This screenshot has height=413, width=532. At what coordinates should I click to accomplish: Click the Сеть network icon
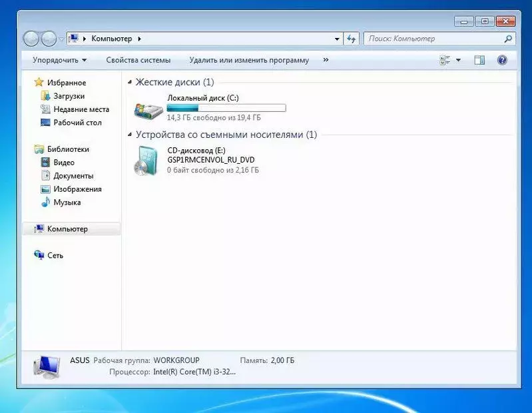tap(39, 255)
